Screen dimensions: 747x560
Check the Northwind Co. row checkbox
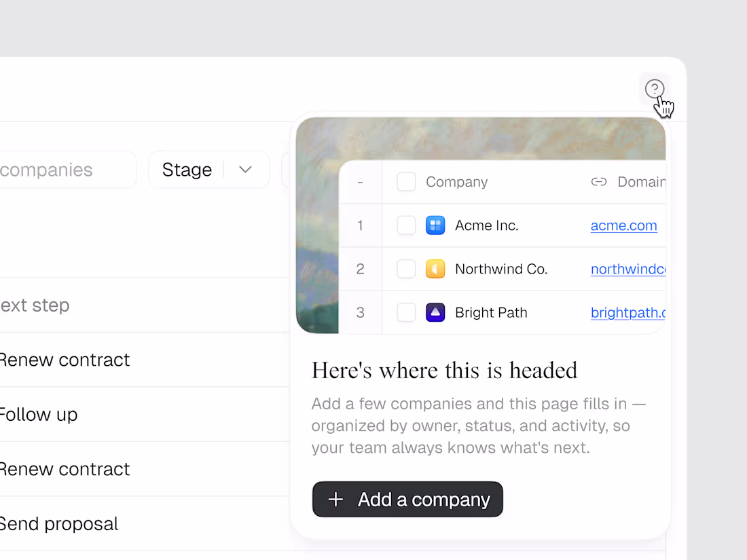click(x=406, y=269)
